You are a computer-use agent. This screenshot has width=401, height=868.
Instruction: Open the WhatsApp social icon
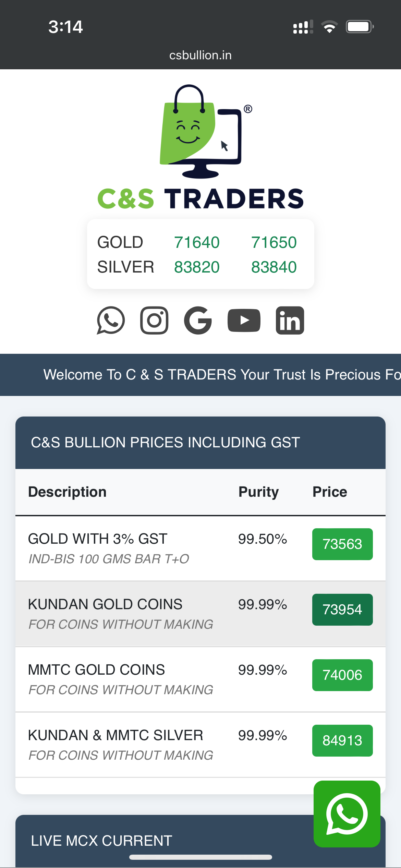pos(111,320)
